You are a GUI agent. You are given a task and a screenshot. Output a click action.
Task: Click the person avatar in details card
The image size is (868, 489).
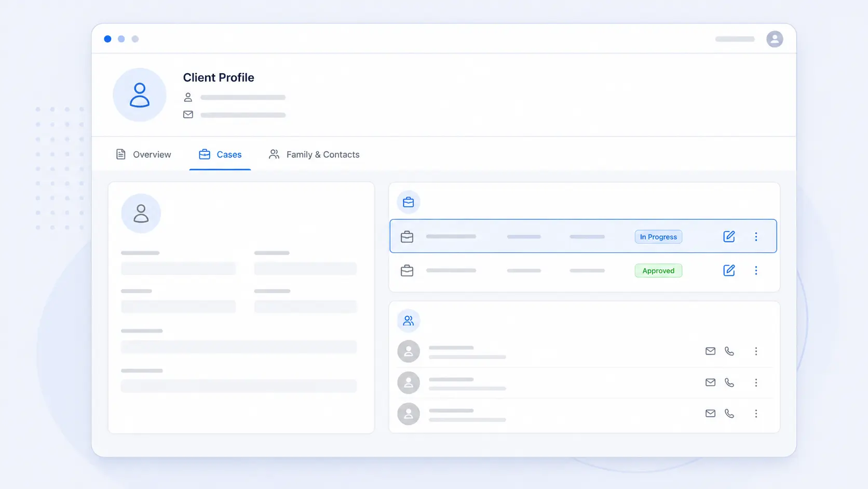[x=141, y=214]
